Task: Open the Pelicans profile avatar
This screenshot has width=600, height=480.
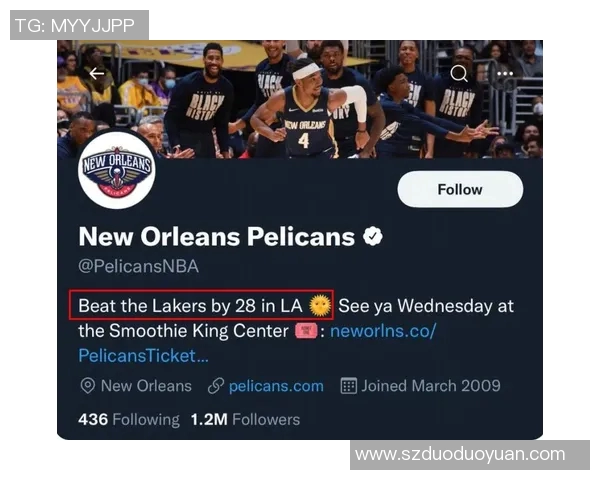Action: pos(117,170)
